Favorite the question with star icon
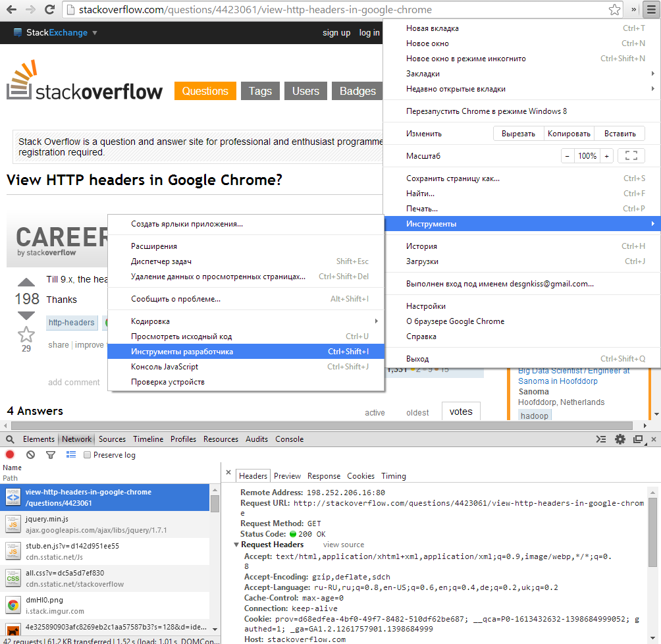Screen dimensions: 661x644 coord(26,335)
